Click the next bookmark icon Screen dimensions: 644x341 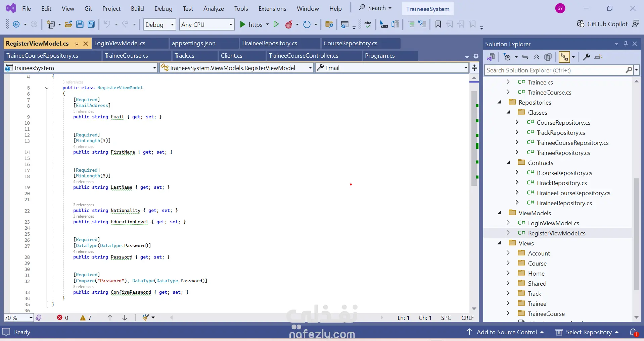(x=461, y=24)
